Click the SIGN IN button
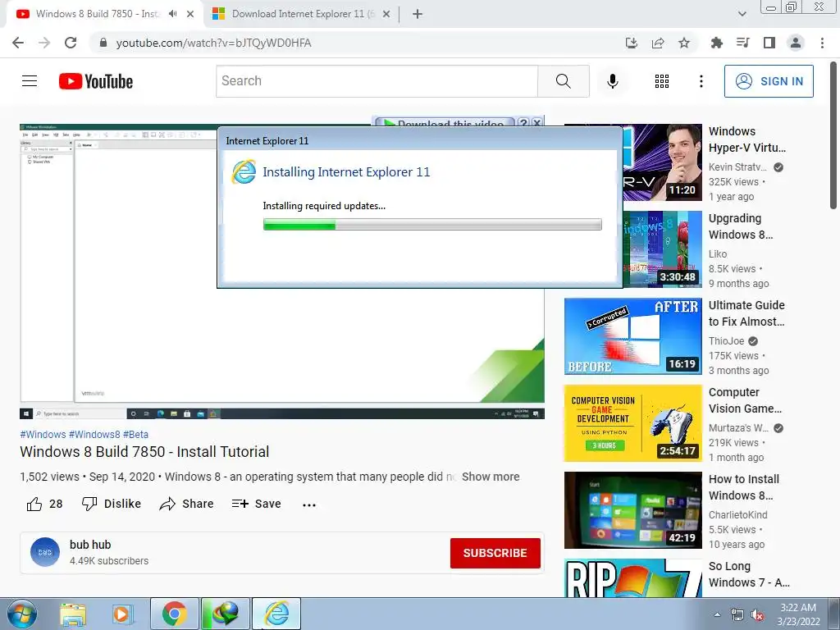The height and width of the screenshot is (630, 840). pos(769,81)
